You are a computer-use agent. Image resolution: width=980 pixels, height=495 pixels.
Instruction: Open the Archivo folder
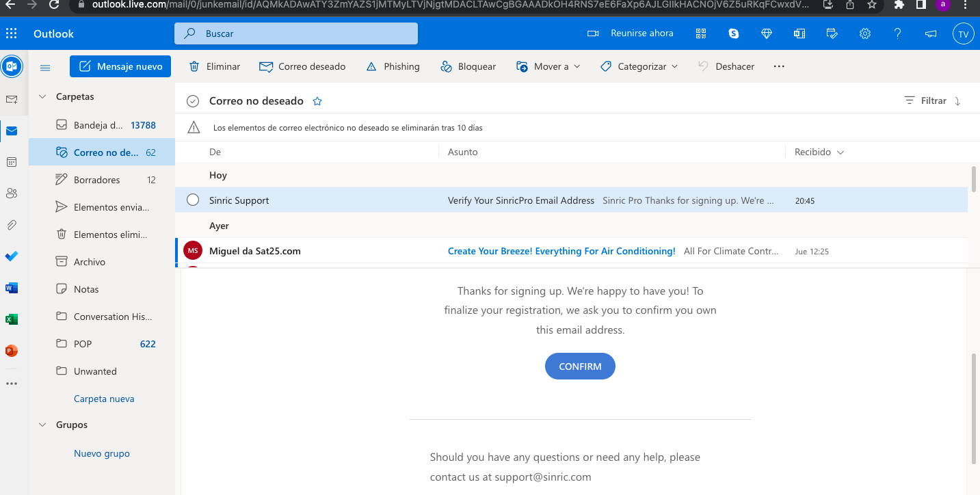pos(90,262)
